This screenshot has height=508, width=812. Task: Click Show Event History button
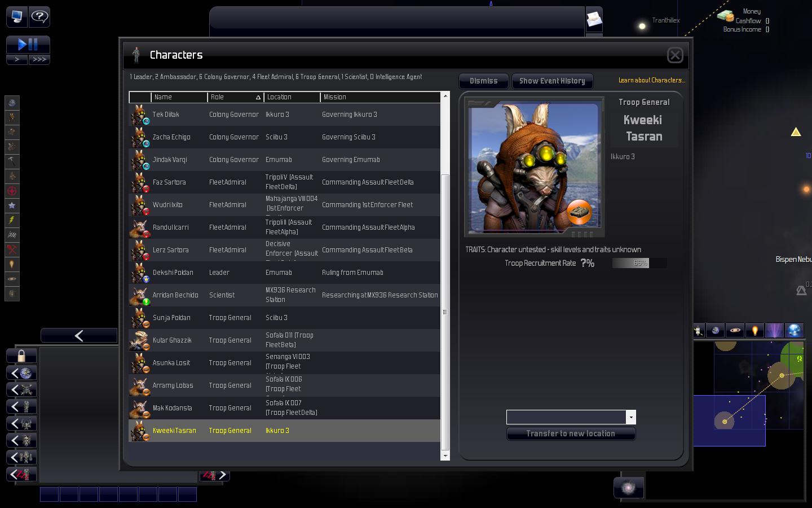[552, 81]
